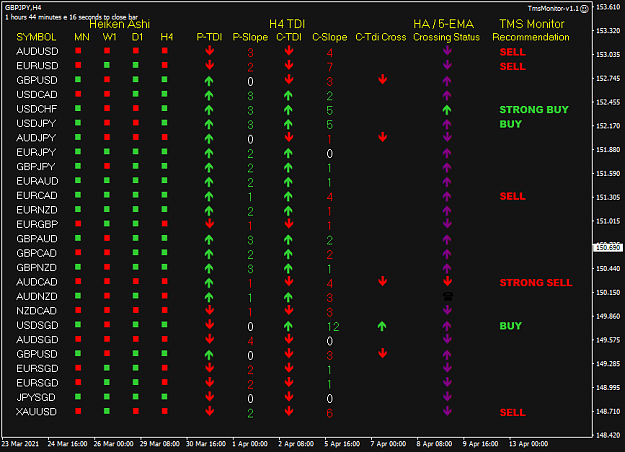Screen dimensions: 625x452
Task: Click the H4 TDI section title
Action: click(287, 24)
